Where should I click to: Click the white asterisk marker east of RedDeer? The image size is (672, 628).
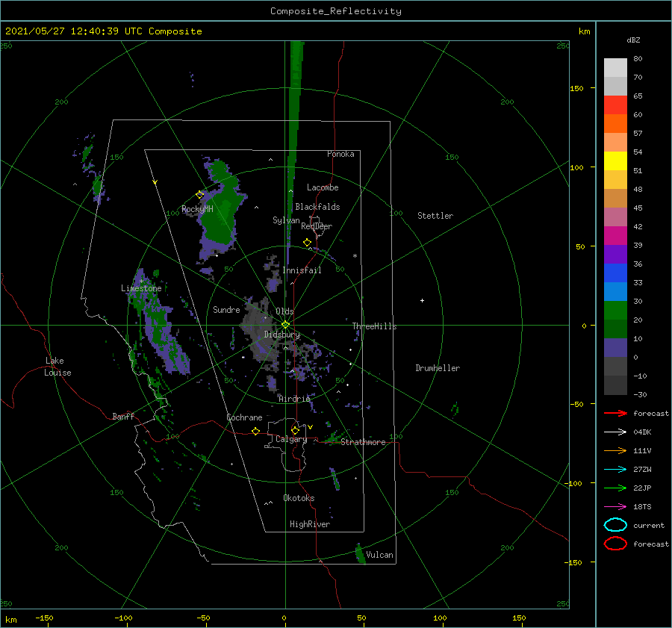(355, 256)
